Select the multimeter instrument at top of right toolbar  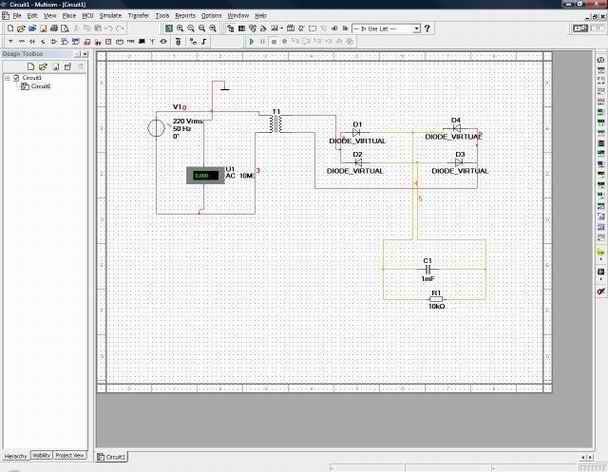click(600, 61)
